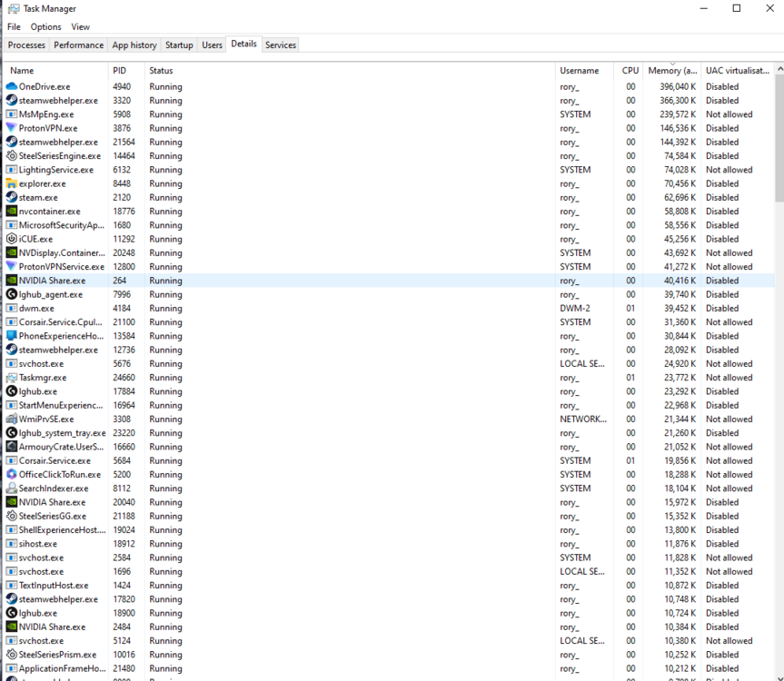The width and height of the screenshot is (784, 681).
Task: Click the ProtonVPNService.exe icon
Action: point(12,267)
